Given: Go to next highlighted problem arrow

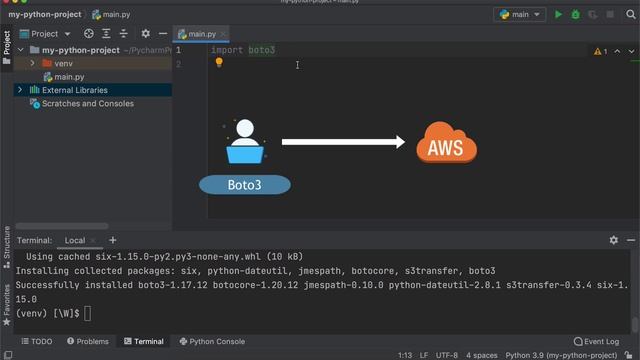Looking at the screenshot, I should point(631,51).
